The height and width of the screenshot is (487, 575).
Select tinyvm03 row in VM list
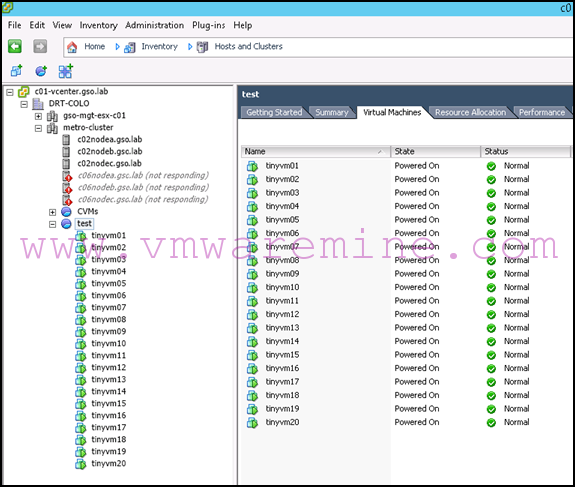tap(406, 193)
